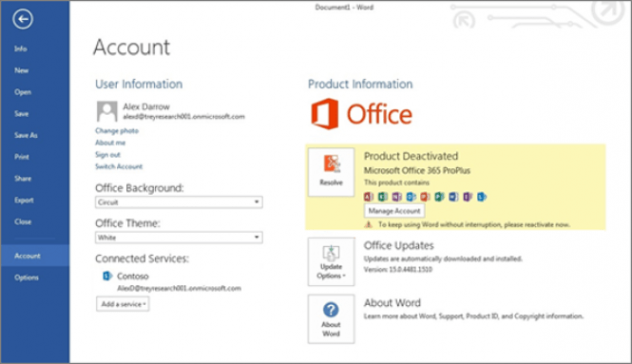The height and width of the screenshot is (364, 632).
Task: Open the Export page
Action: (x=24, y=200)
